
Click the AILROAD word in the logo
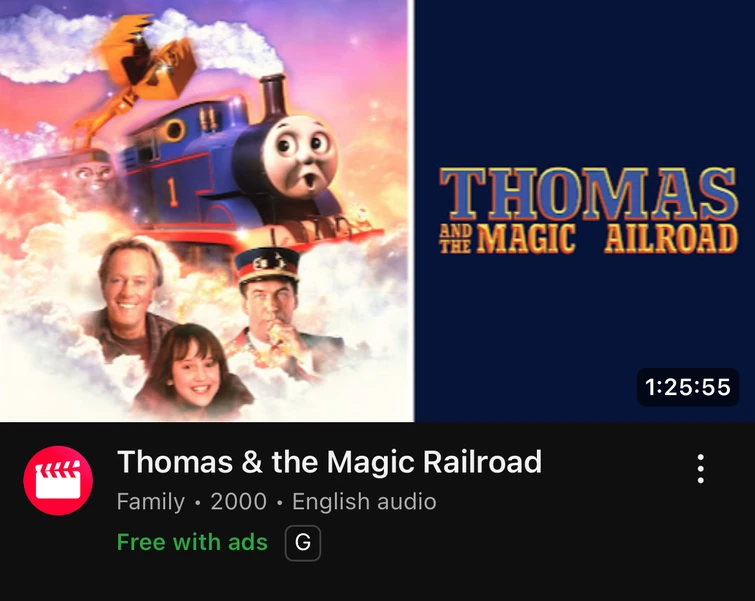671,238
